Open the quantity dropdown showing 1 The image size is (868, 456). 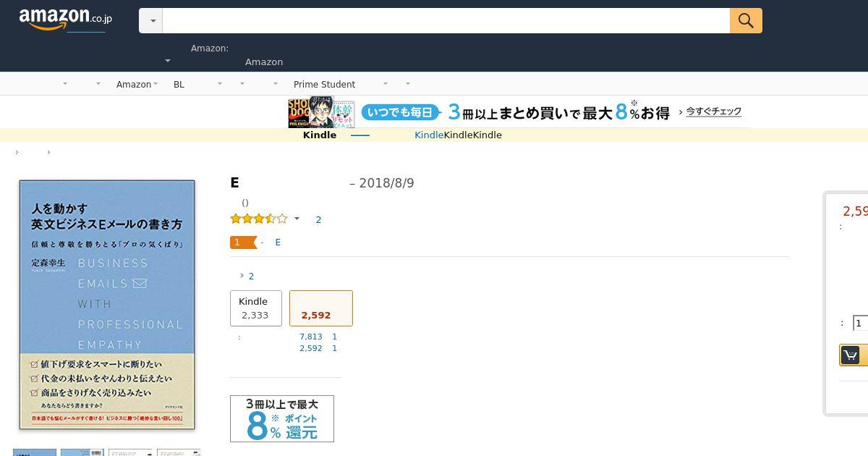[860, 324]
